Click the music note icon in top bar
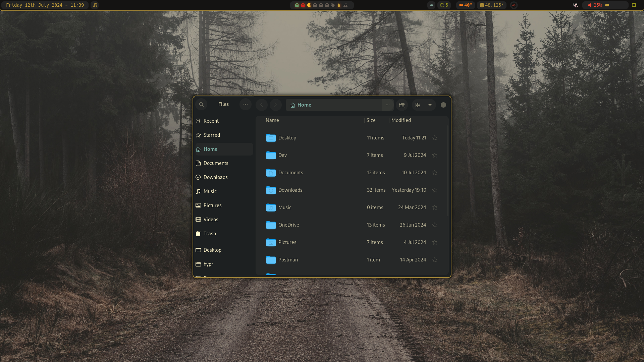Viewport: 644px width, 362px height. pyautogui.click(x=95, y=5)
